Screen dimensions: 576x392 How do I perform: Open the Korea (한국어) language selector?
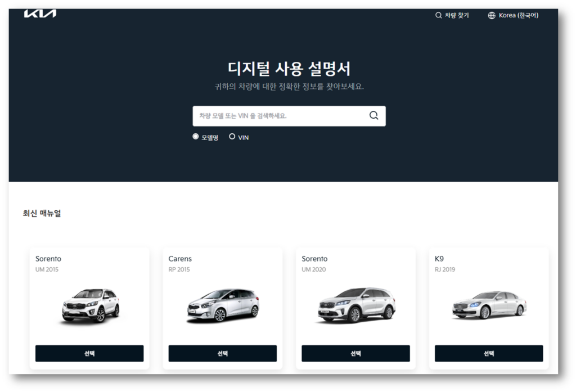pos(513,15)
